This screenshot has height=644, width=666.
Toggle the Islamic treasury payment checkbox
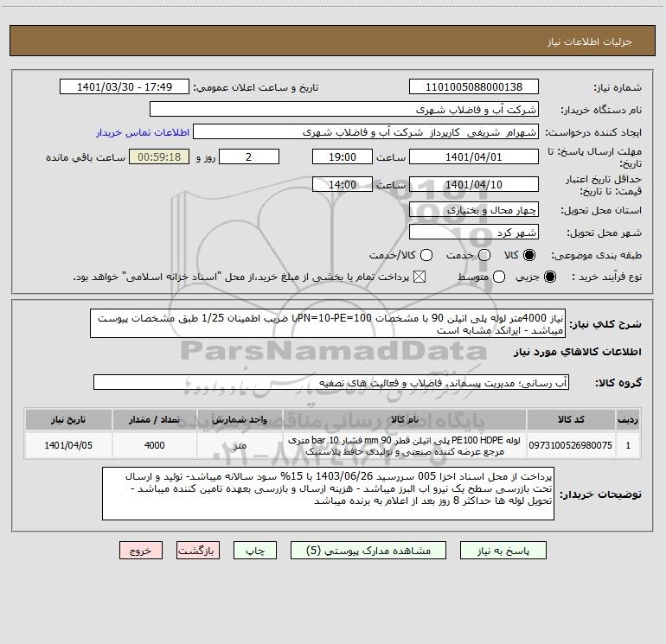click(419, 277)
